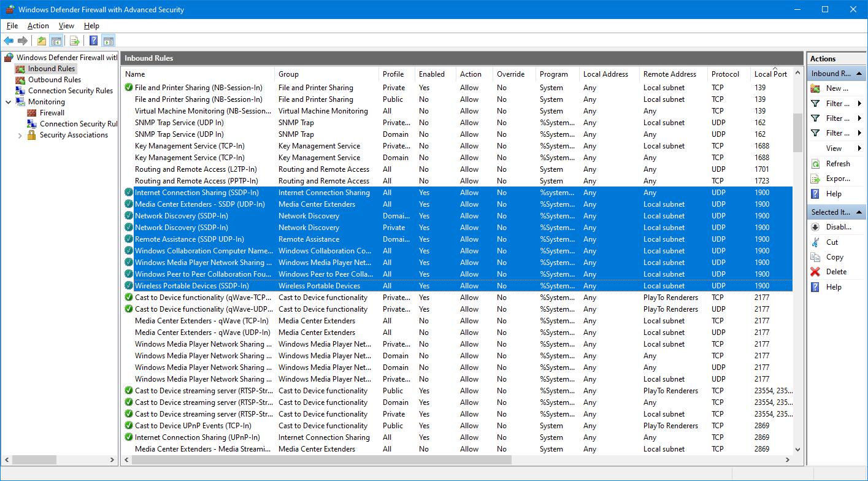This screenshot has height=481, width=868.
Task: Click the red Delete action
Action: coord(836,272)
